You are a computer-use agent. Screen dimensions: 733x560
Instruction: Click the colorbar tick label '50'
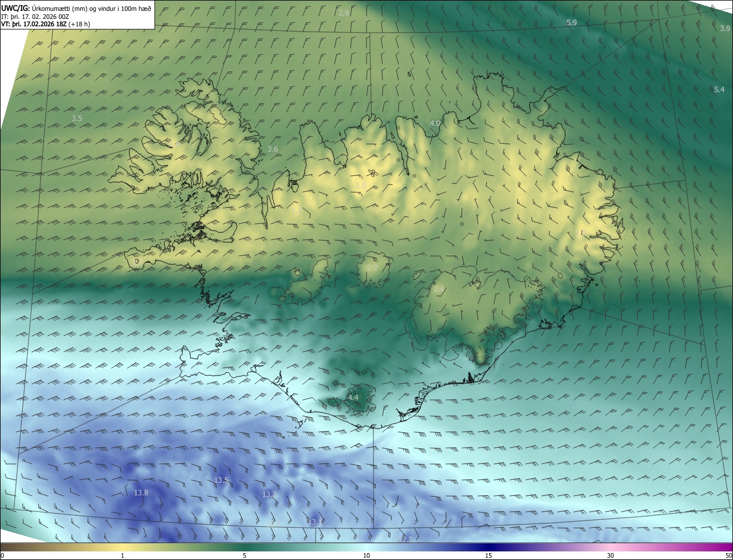pos(728,555)
